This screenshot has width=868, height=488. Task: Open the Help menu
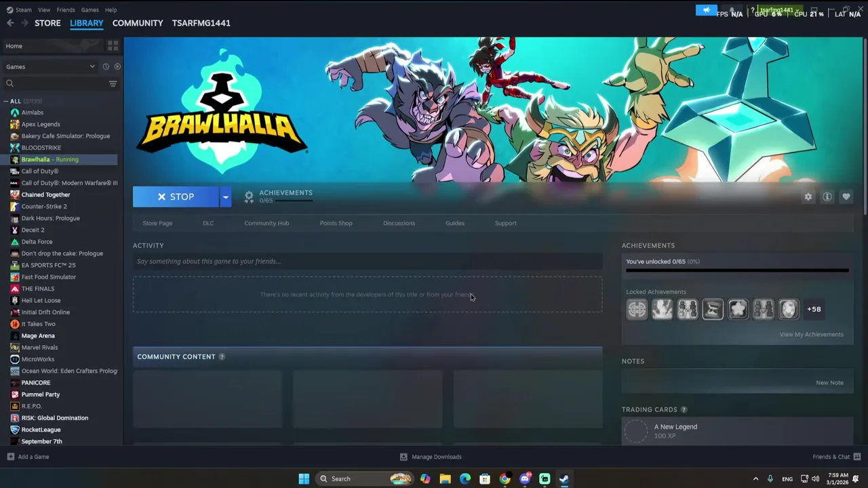(111, 10)
